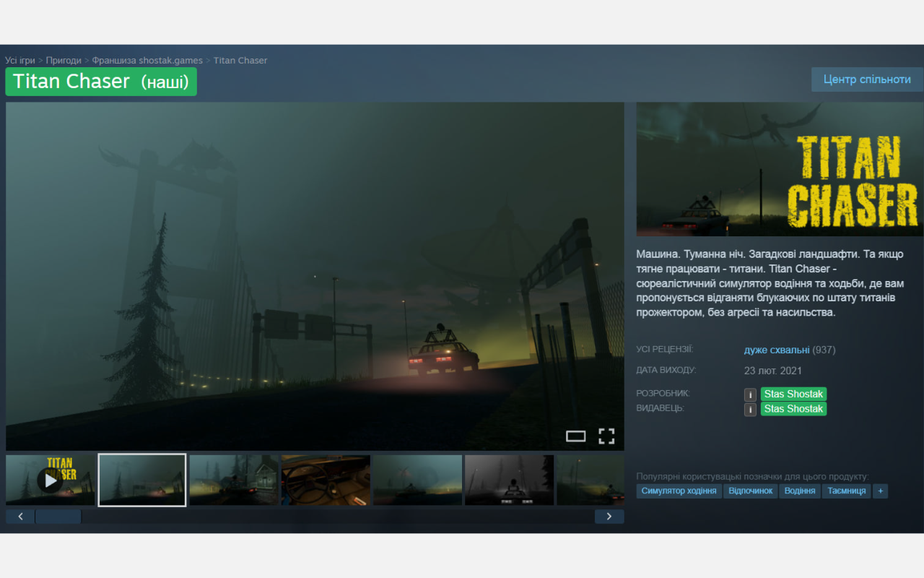Select the car interior steering wheel thumbnail
Viewport: 924px width, 578px height.
click(326, 480)
